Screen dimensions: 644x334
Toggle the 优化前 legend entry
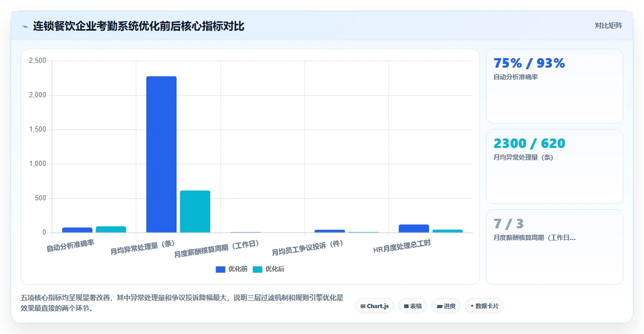(x=231, y=269)
